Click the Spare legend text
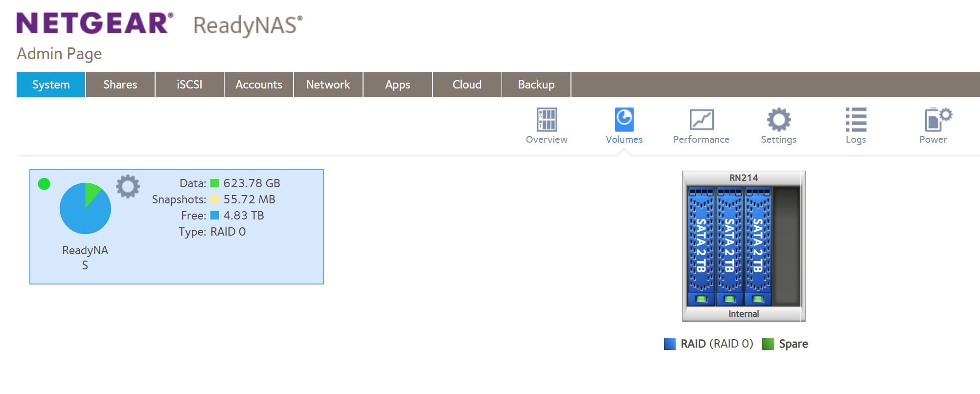This screenshot has height=394, width=980. (x=794, y=344)
